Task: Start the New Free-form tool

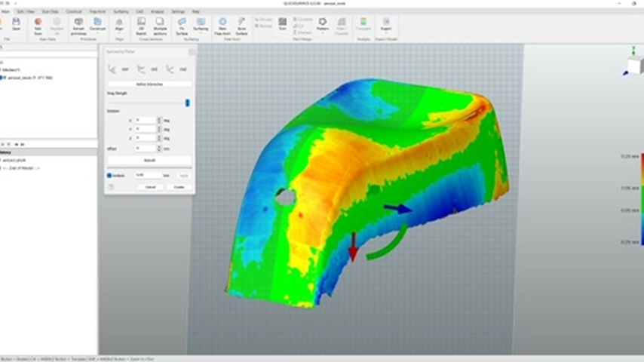Action: pyautogui.click(x=222, y=26)
